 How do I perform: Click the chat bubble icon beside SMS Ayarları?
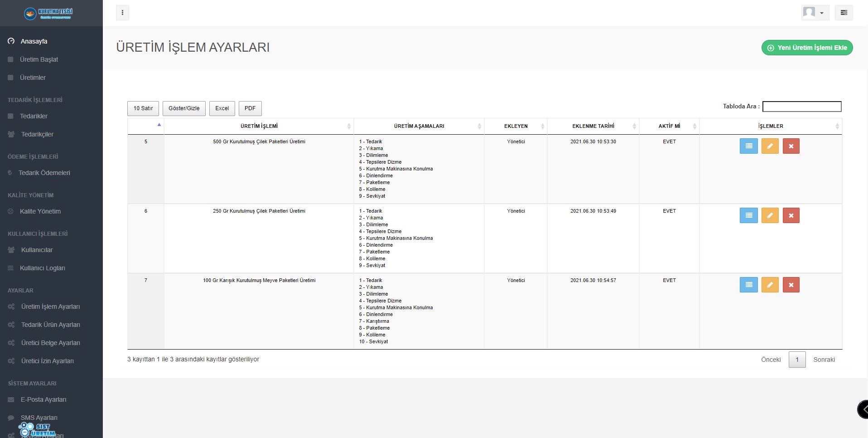pos(11,418)
